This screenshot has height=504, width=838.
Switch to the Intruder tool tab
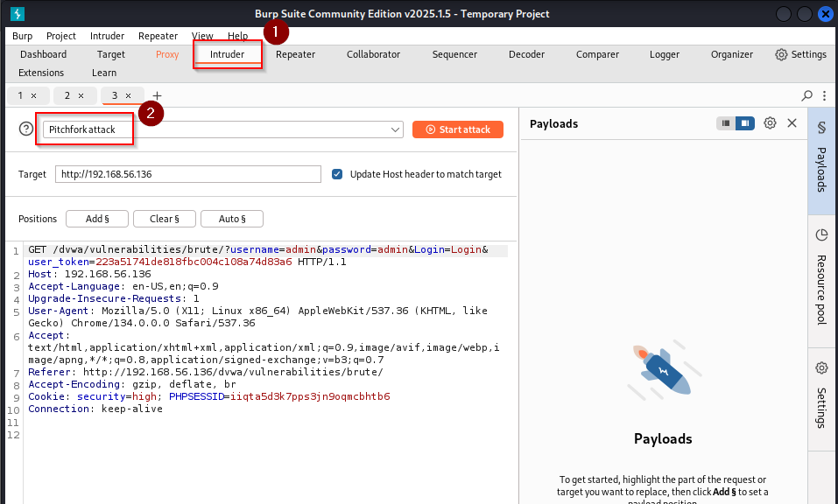coord(227,54)
